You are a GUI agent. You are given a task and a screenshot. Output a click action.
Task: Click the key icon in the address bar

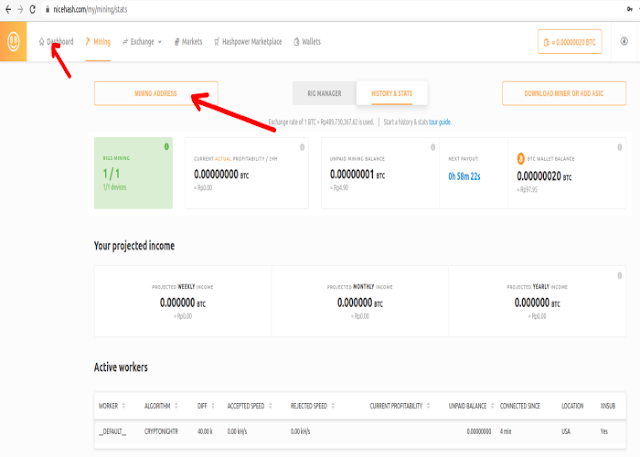629,9
